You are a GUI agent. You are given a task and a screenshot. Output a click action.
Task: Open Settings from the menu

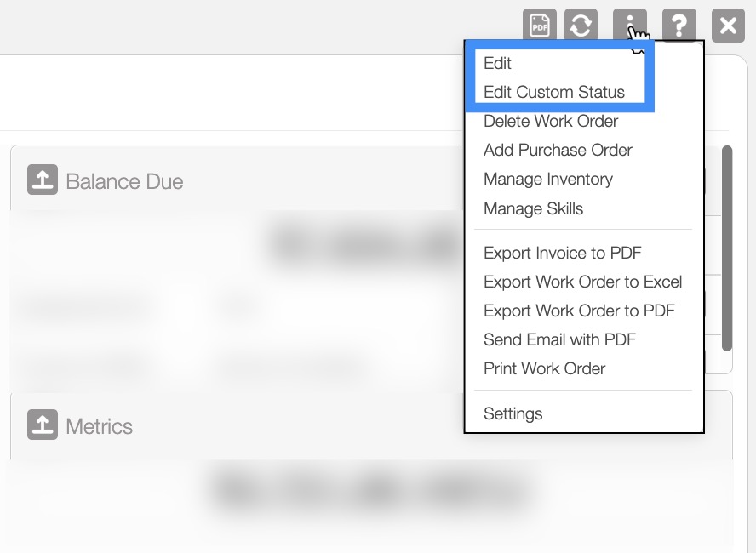coord(513,413)
